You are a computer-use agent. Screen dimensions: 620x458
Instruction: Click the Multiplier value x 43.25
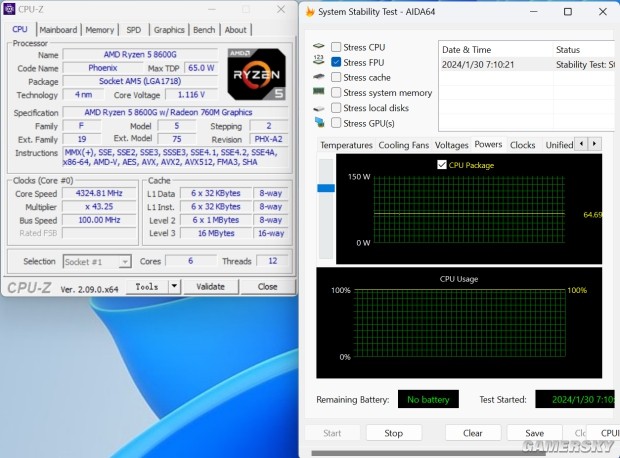tap(99, 207)
